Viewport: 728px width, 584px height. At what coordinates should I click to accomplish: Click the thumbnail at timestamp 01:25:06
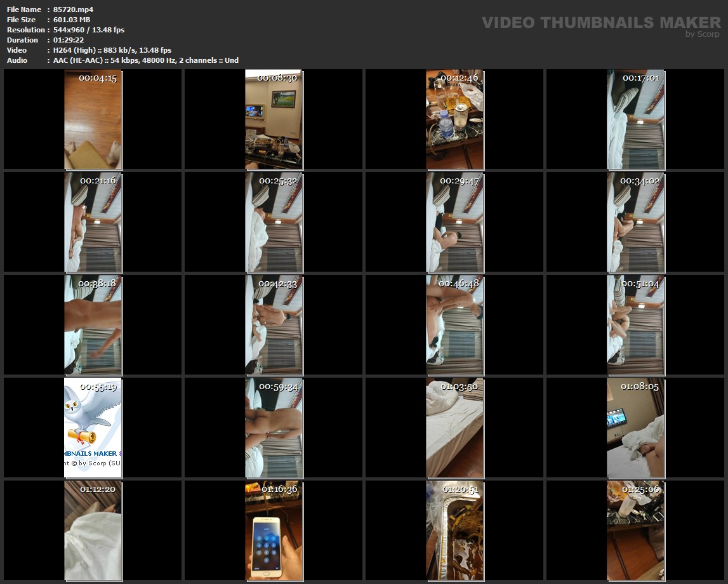tap(635, 531)
